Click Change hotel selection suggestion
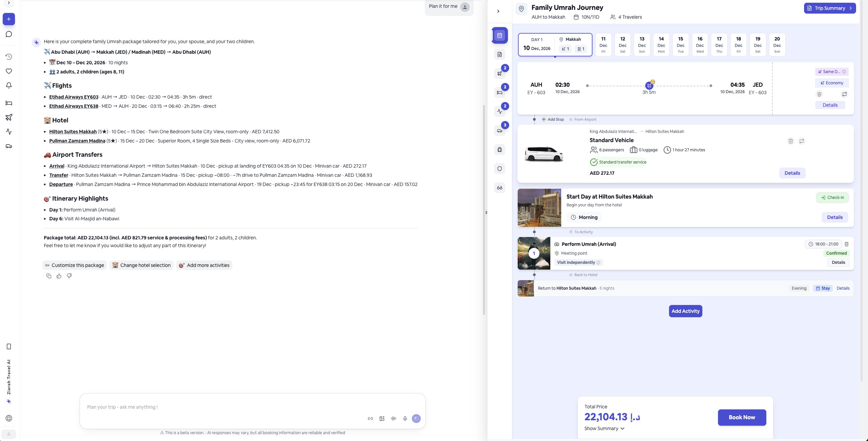 tap(141, 265)
